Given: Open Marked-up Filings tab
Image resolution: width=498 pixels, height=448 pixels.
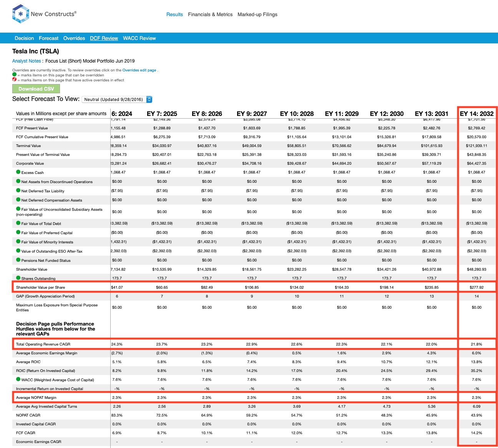Looking at the screenshot, I should tap(257, 15).
